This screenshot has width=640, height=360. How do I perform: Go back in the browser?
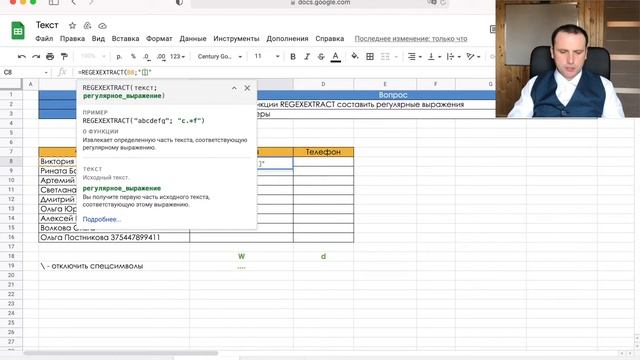tap(73, 2)
